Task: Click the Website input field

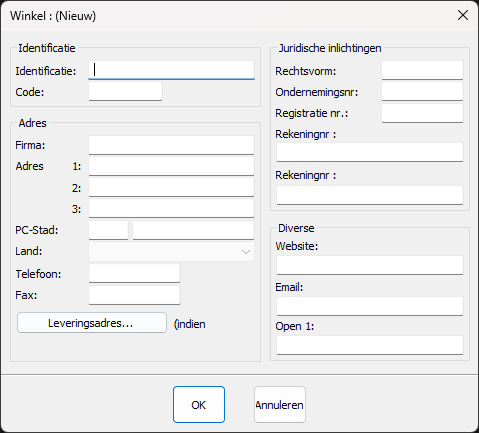Action: (370, 265)
